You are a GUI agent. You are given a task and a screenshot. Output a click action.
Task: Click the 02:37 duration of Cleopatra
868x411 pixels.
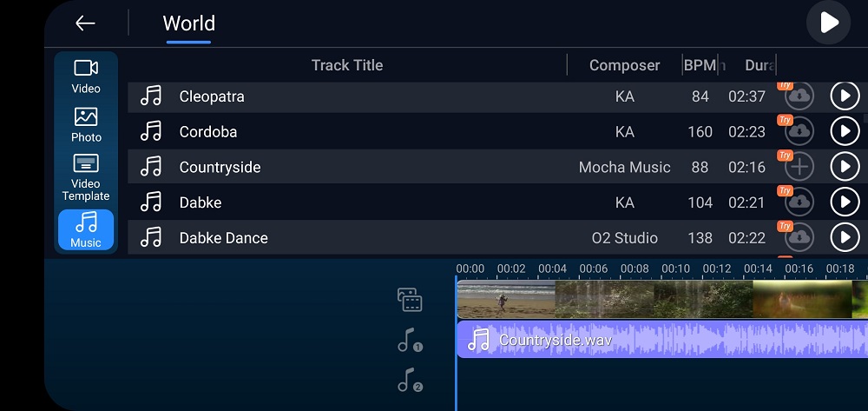click(x=746, y=96)
